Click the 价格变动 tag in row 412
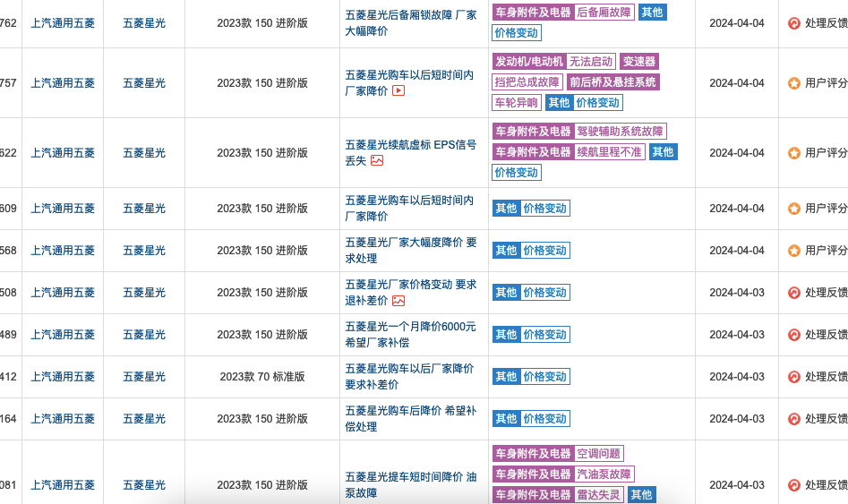This screenshot has height=504, width=848. click(x=545, y=377)
